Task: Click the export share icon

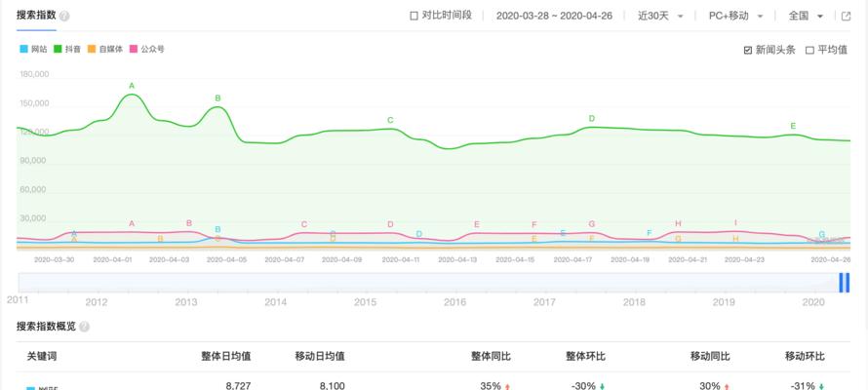Action: click(x=846, y=16)
